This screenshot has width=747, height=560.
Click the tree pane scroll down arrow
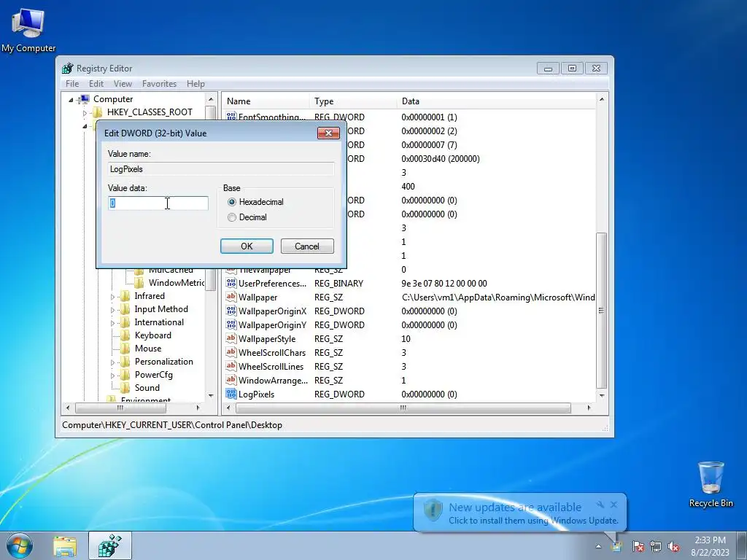point(211,396)
